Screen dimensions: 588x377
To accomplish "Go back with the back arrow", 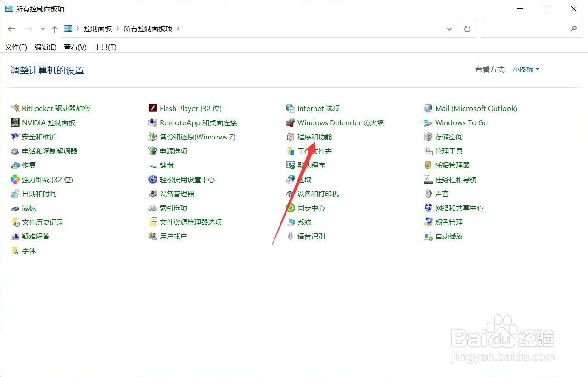I will [11, 28].
